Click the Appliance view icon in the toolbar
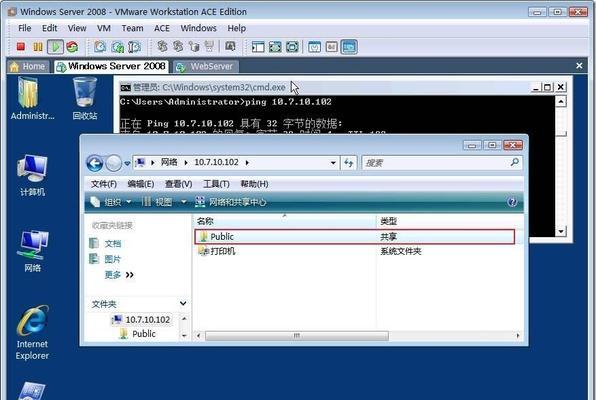This screenshot has width=596, height=400. 331,47
